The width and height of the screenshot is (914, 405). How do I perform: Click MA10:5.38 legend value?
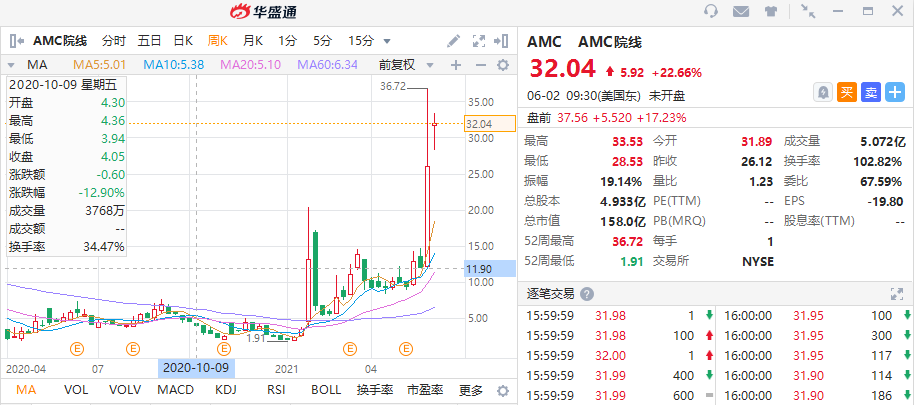[x=174, y=65]
